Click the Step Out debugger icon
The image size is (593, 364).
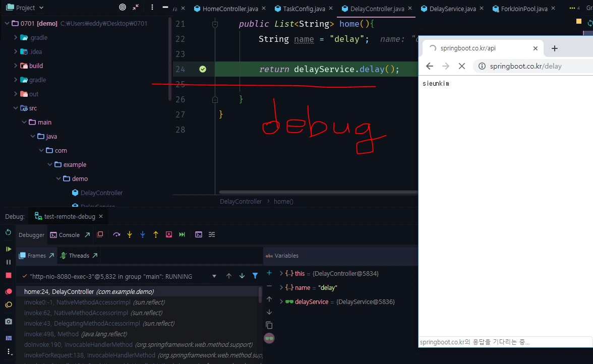pos(156,234)
